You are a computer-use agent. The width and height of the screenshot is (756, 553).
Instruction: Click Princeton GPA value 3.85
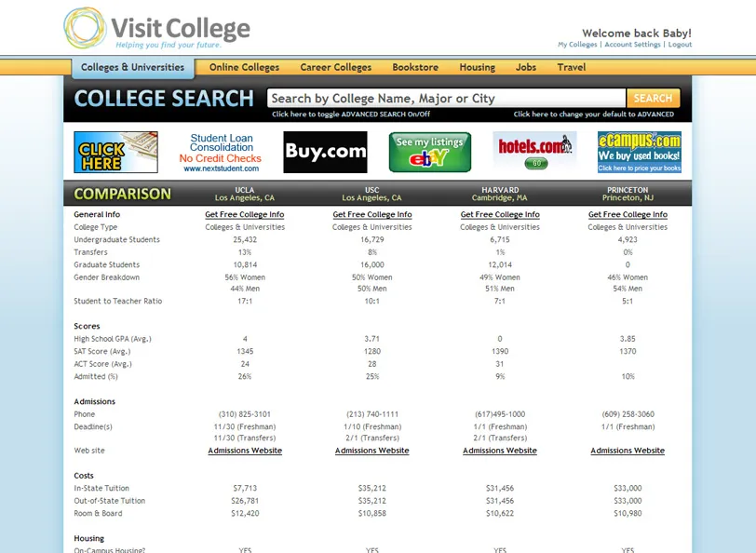click(x=628, y=339)
